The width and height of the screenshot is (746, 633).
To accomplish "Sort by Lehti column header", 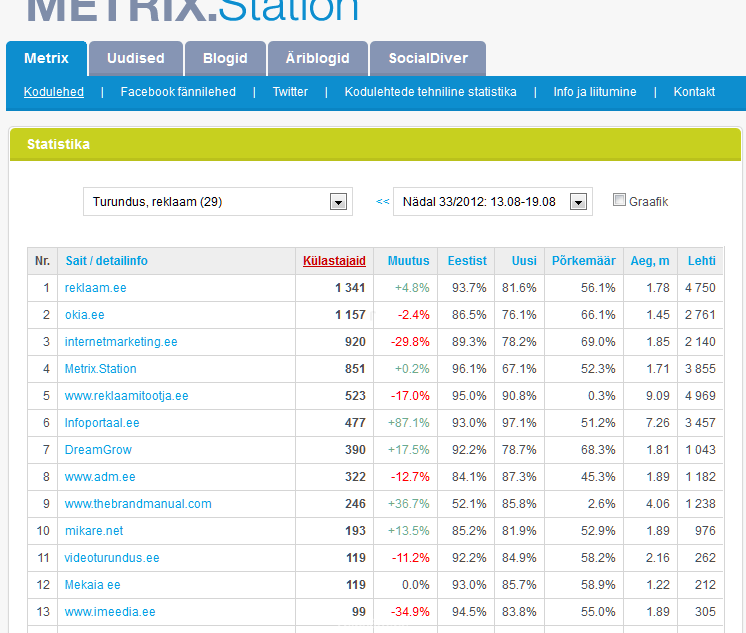I will click(701, 261).
